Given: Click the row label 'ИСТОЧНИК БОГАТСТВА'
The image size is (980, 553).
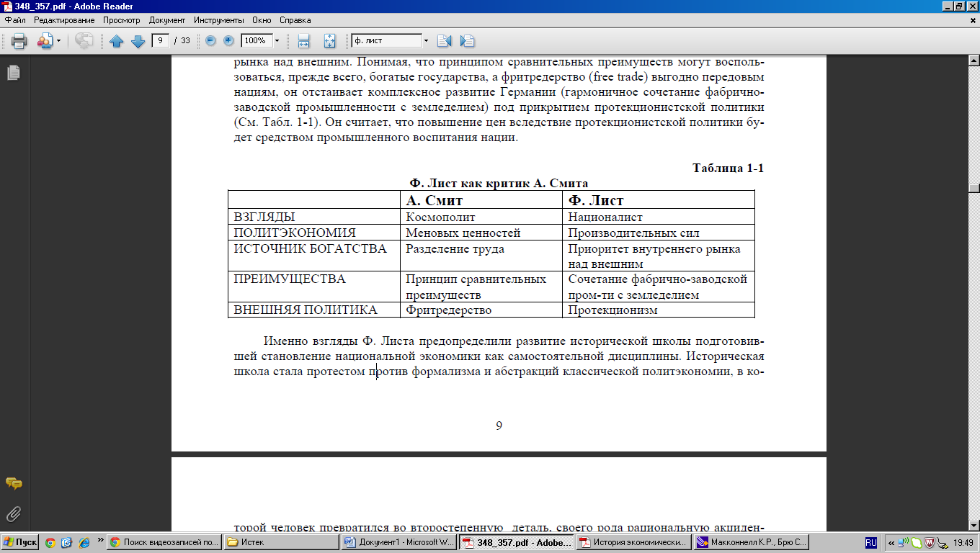Looking at the screenshot, I should [x=311, y=249].
